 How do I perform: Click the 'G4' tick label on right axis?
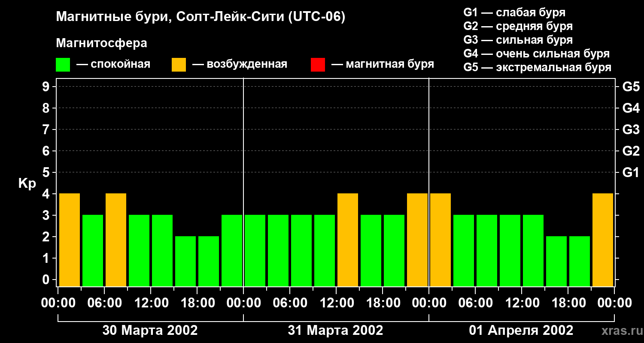point(631,108)
